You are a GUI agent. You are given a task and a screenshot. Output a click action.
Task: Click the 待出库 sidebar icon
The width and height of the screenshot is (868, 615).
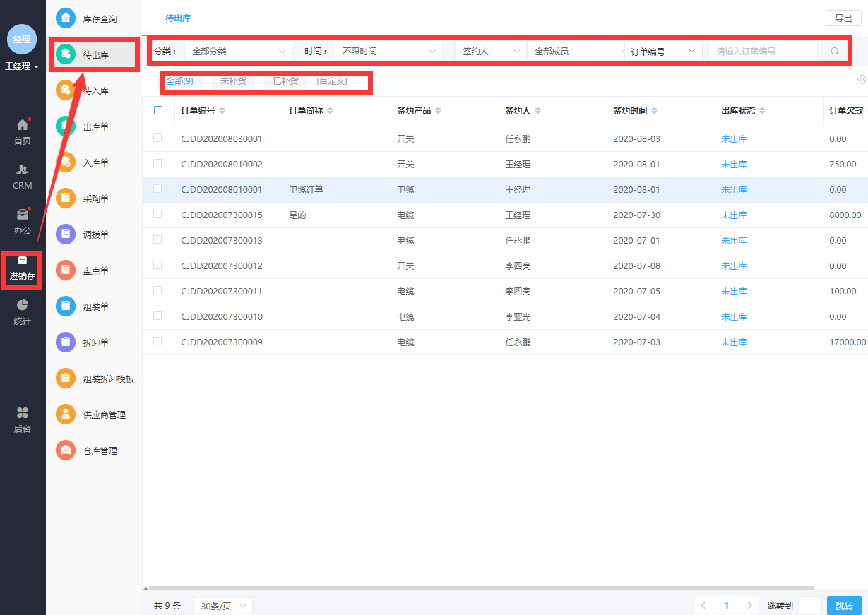(x=66, y=54)
